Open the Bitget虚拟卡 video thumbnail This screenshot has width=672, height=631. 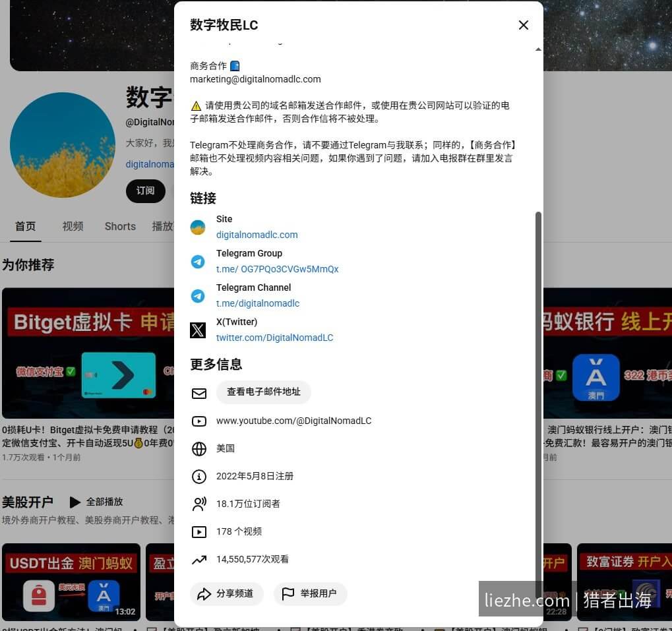point(88,353)
